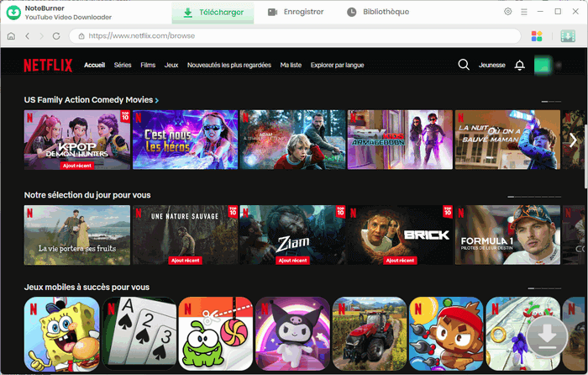Reload the page with the refresh icon
Viewport: 588px width, 375px height.
click(x=56, y=36)
